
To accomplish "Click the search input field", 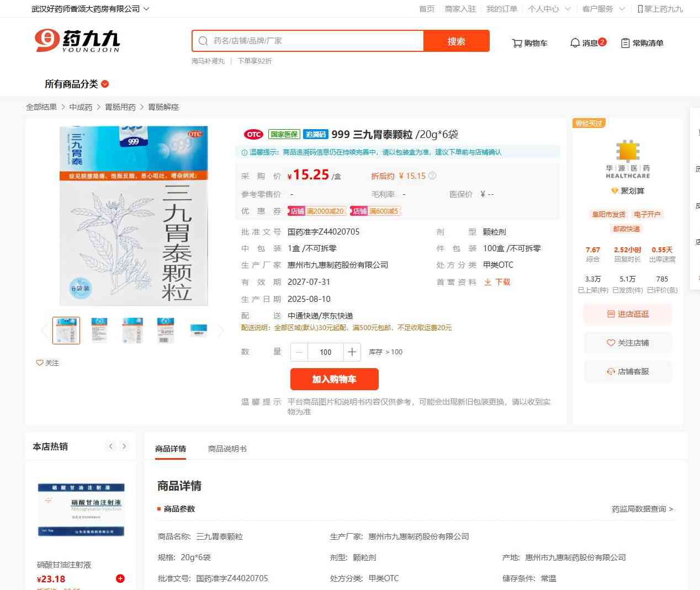I will pos(315,41).
